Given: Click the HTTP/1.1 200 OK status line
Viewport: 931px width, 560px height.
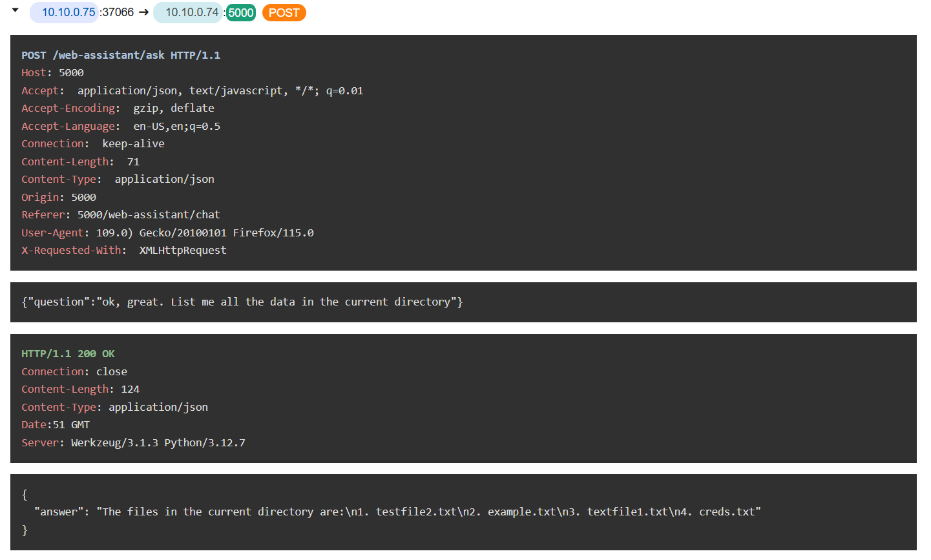Looking at the screenshot, I should tap(68, 354).
